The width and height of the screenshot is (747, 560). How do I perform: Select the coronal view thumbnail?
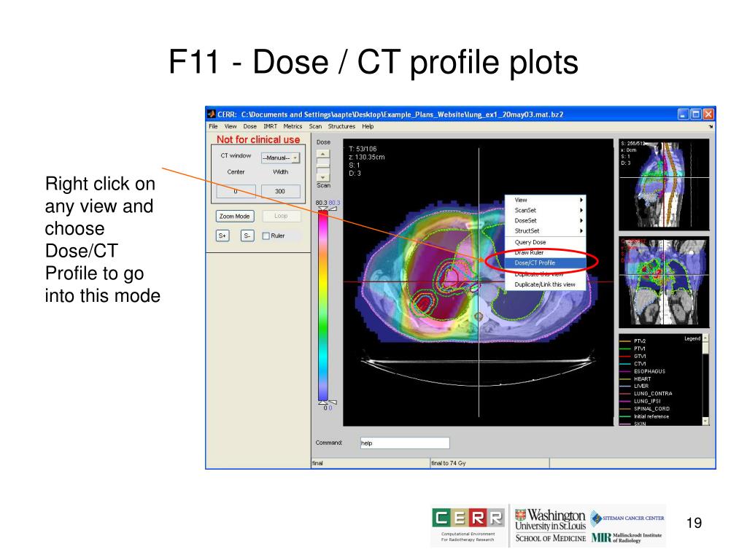(x=664, y=282)
